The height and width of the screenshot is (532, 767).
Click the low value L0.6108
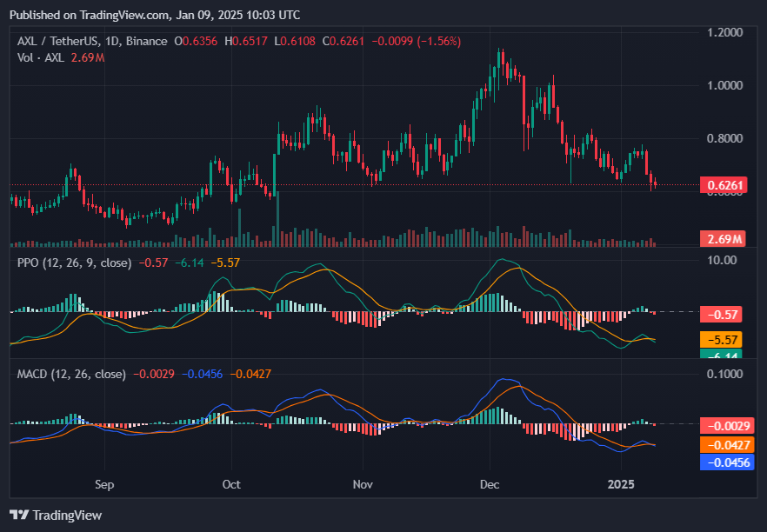[295, 41]
